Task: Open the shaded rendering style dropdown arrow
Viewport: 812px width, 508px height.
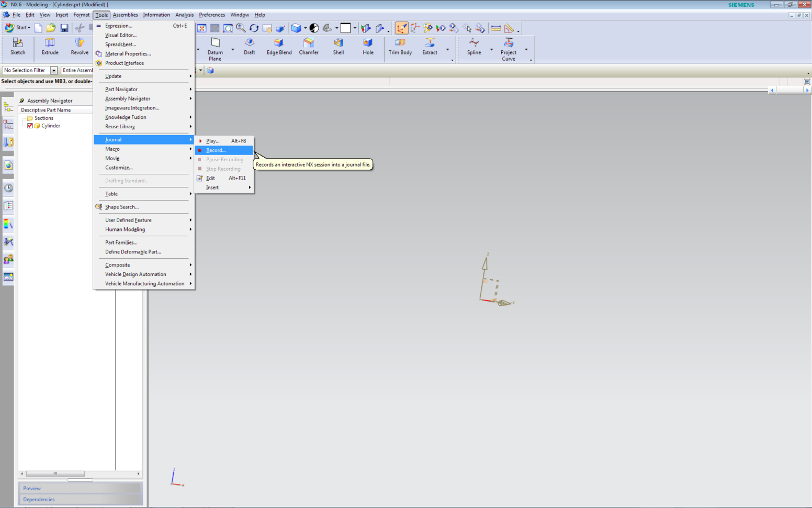Action: 305,28
